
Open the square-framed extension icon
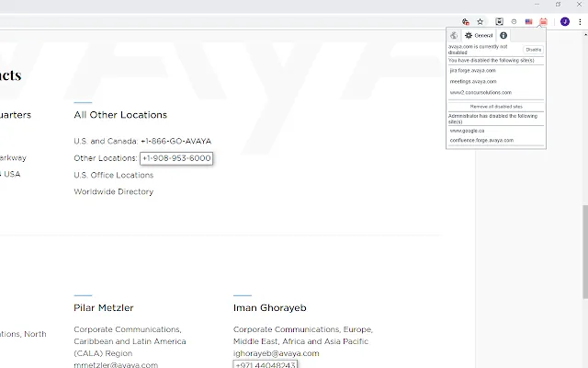(499, 22)
